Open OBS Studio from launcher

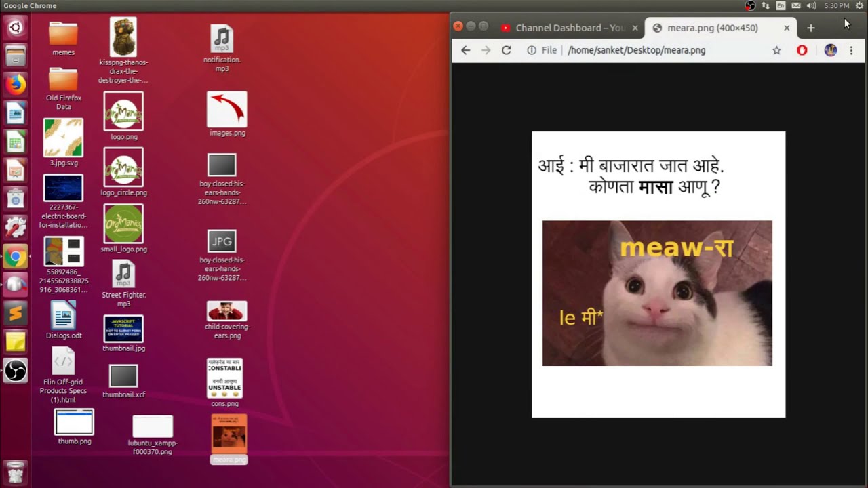coord(16,371)
